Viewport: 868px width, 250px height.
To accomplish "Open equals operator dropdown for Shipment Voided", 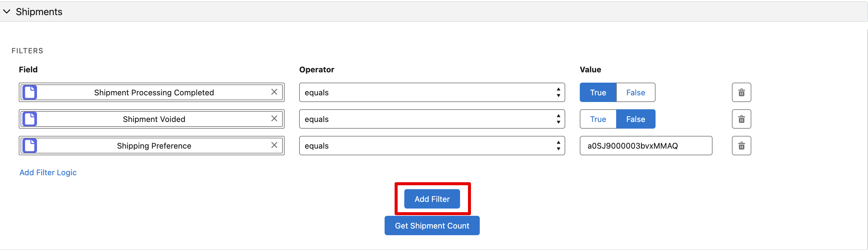I will pyautogui.click(x=432, y=119).
